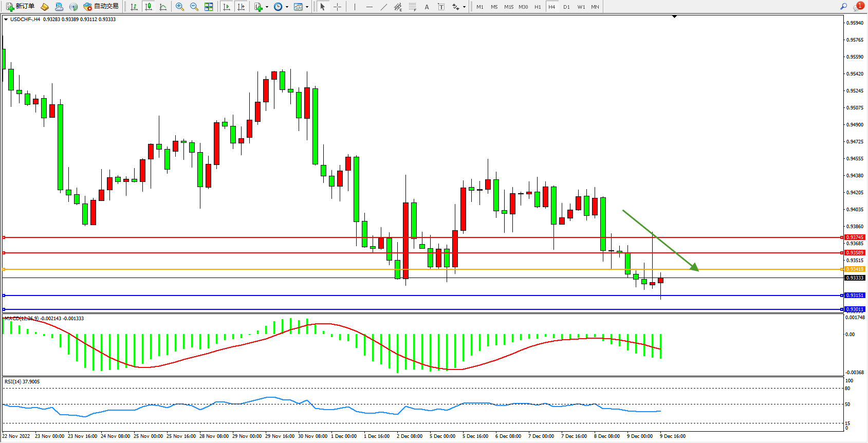Toggle Chart Shift button
868x443 pixels.
click(241, 7)
